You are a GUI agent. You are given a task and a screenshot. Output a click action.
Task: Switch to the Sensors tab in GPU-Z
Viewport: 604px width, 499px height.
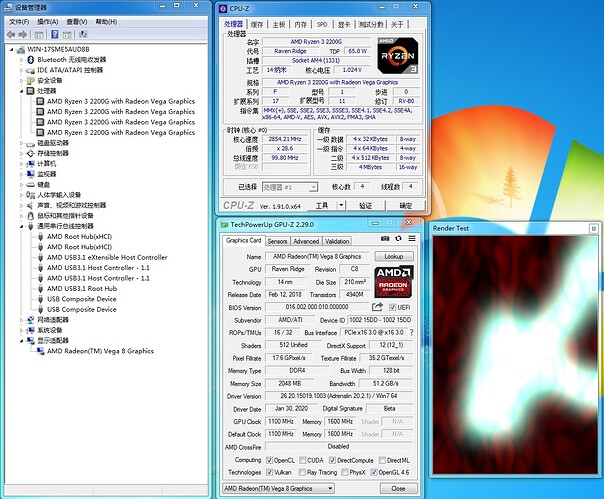(277, 241)
